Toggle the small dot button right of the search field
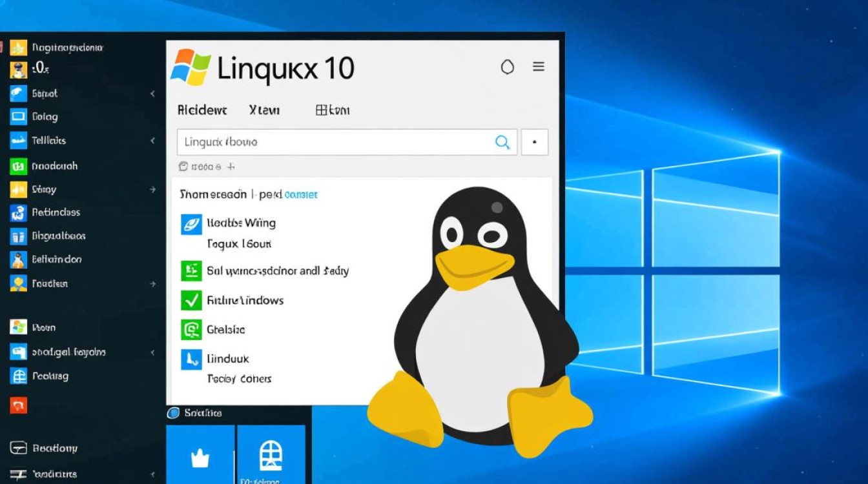The height and width of the screenshot is (484, 868). click(x=535, y=142)
